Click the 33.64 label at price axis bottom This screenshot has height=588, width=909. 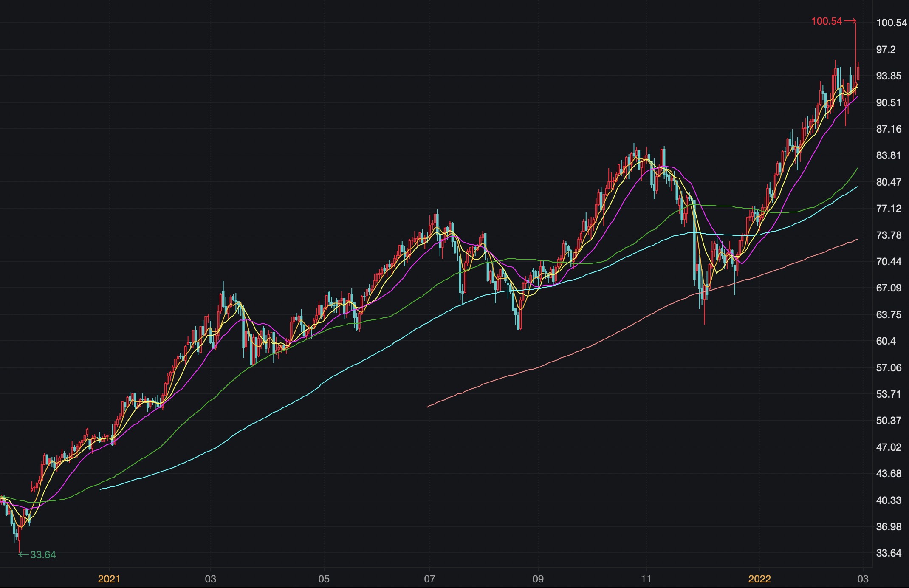[888, 553]
